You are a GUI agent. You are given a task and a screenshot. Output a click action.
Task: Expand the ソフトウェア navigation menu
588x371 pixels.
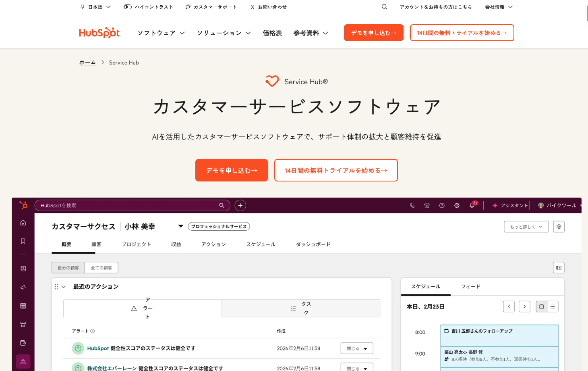(161, 33)
